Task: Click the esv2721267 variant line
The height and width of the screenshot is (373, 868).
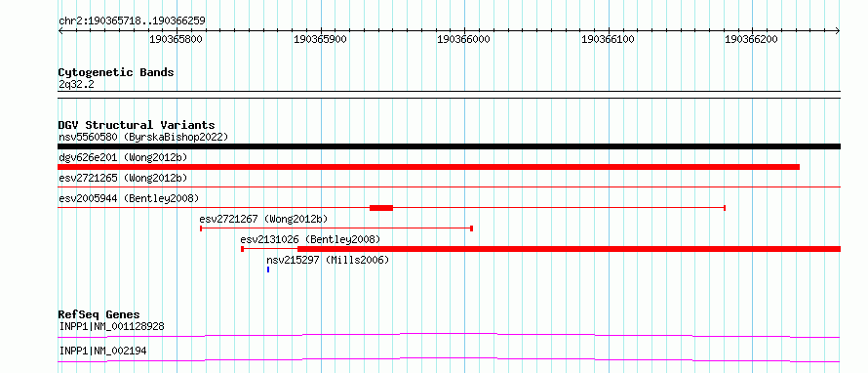Action: 336,228
